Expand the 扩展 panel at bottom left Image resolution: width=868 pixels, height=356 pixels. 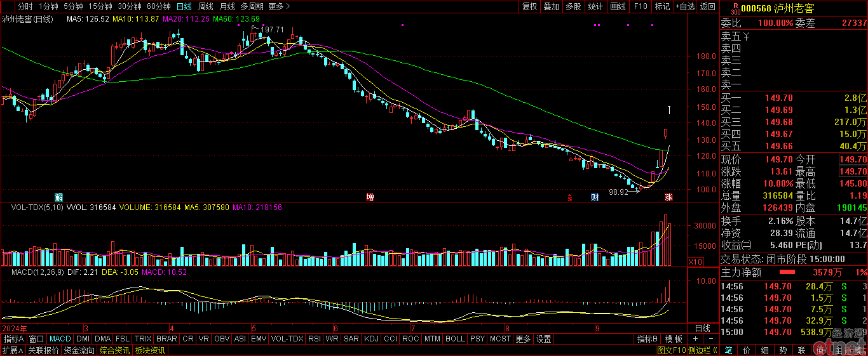(12, 350)
